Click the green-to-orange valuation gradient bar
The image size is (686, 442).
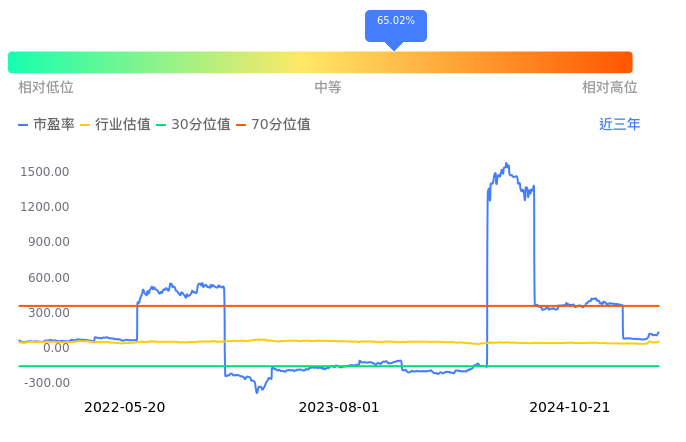tap(320, 62)
